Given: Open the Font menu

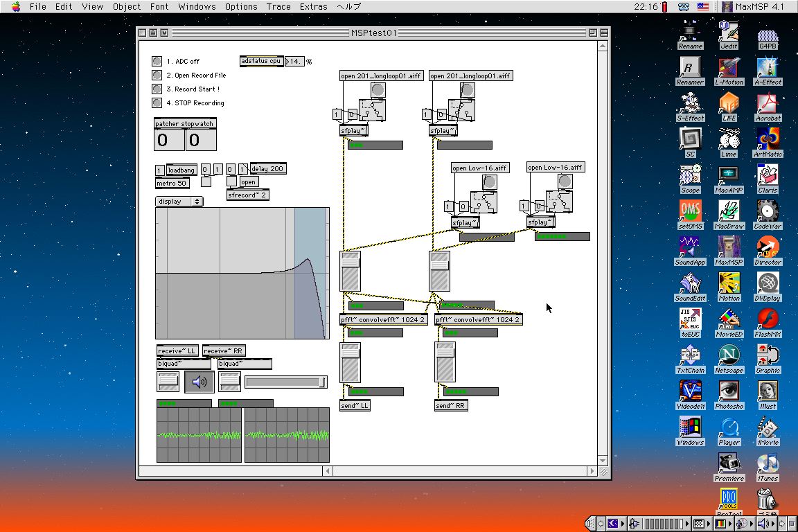Looking at the screenshot, I should pos(159,7).
